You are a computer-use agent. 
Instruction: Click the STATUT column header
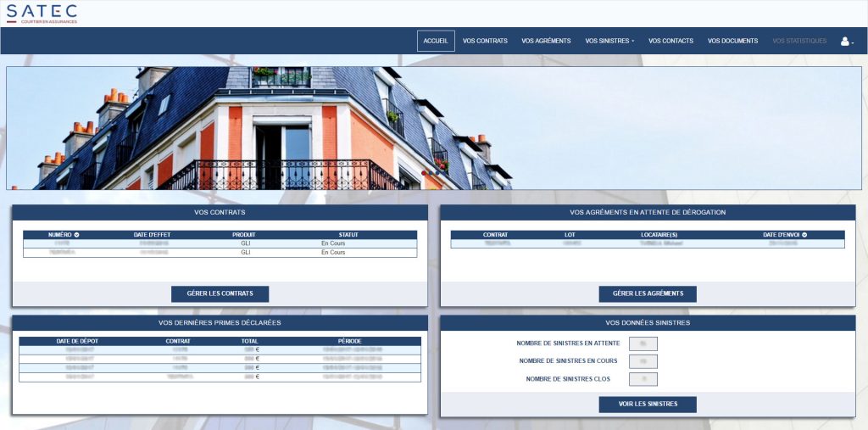click(x=348, y=235)
